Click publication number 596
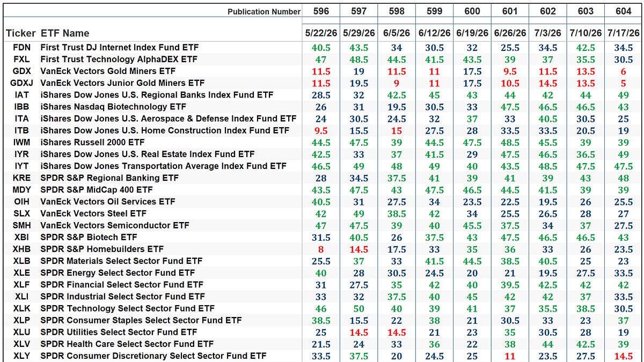 pyautogui.click(x=321, y=11)
